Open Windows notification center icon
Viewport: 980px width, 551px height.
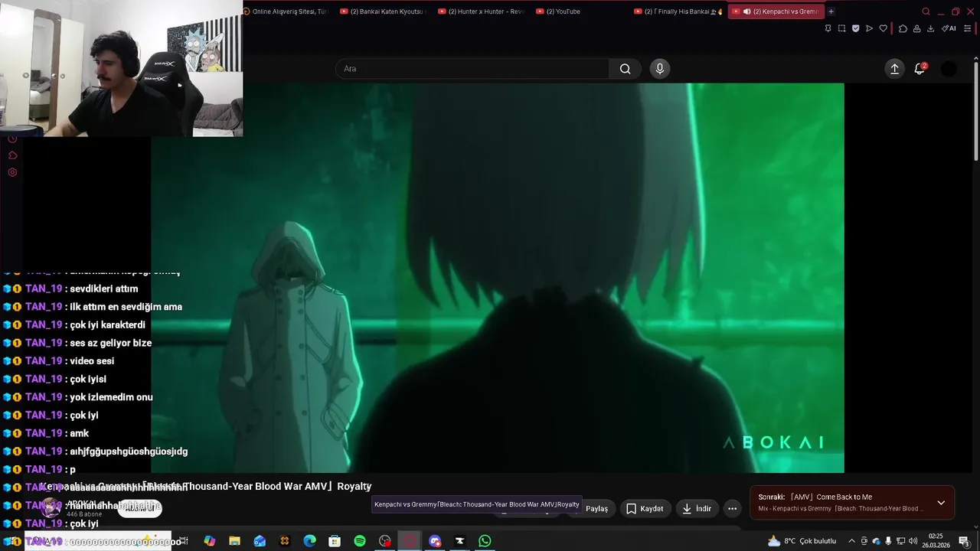[x=964, y=541]
